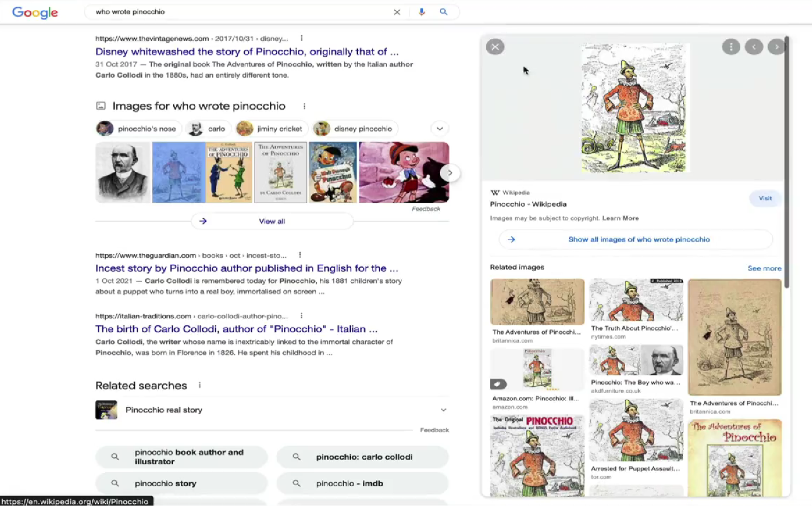The image size is (812, 514).
Task: Open Pinocchio: The Boy who wa... akdfurniture image
Action: (x=636, y=360)
